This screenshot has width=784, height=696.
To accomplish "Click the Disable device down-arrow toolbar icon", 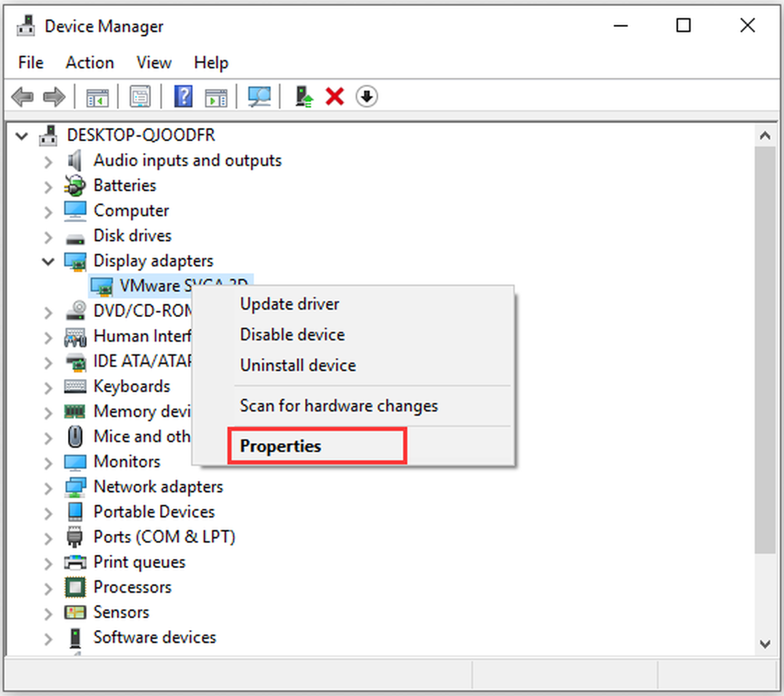I will click(367, 97).
